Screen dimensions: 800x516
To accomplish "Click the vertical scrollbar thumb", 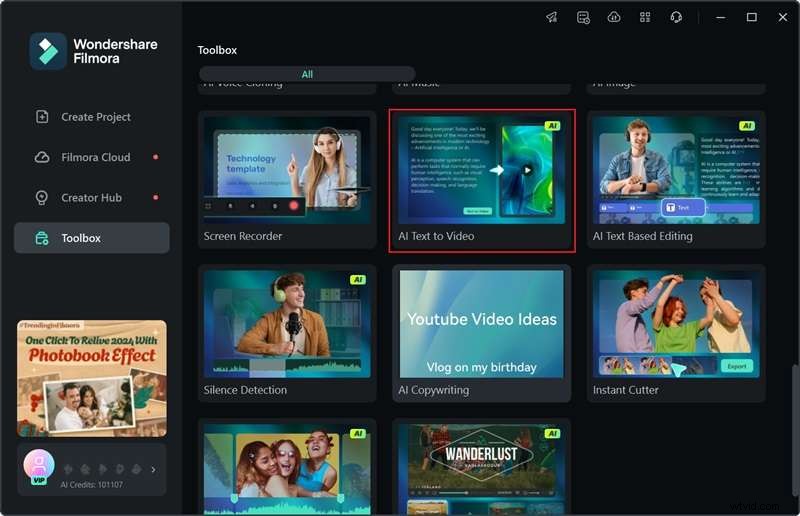I will (794, 430).
